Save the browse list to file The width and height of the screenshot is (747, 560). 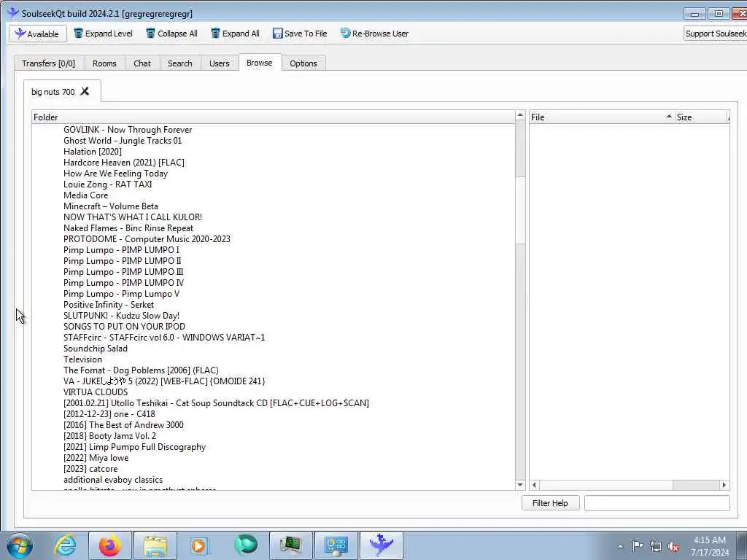point(300,34)
